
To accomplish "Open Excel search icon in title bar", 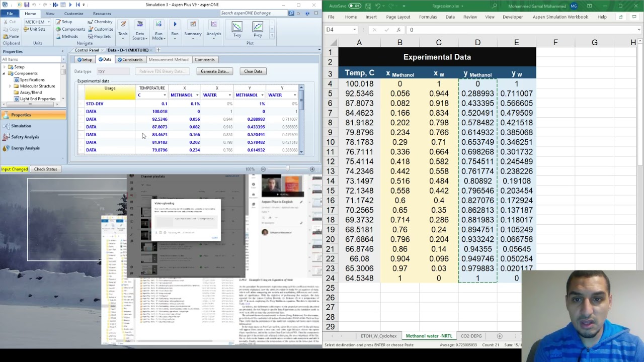I will (495, 6).
